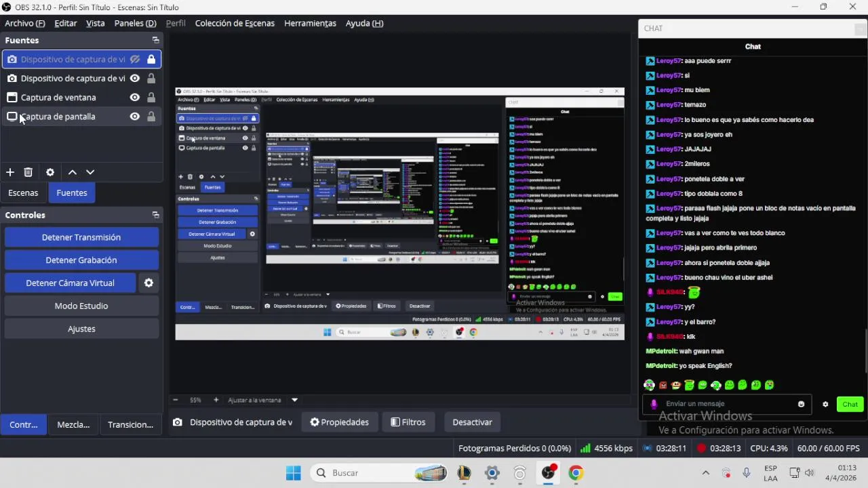Open chat settings gear icon

tap(825, 404)
